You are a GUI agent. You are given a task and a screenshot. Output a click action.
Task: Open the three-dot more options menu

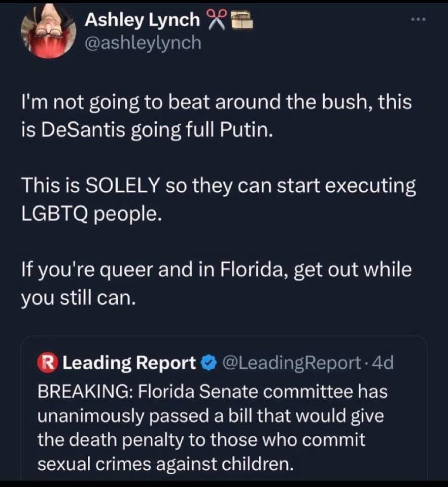tap(419, 20)
